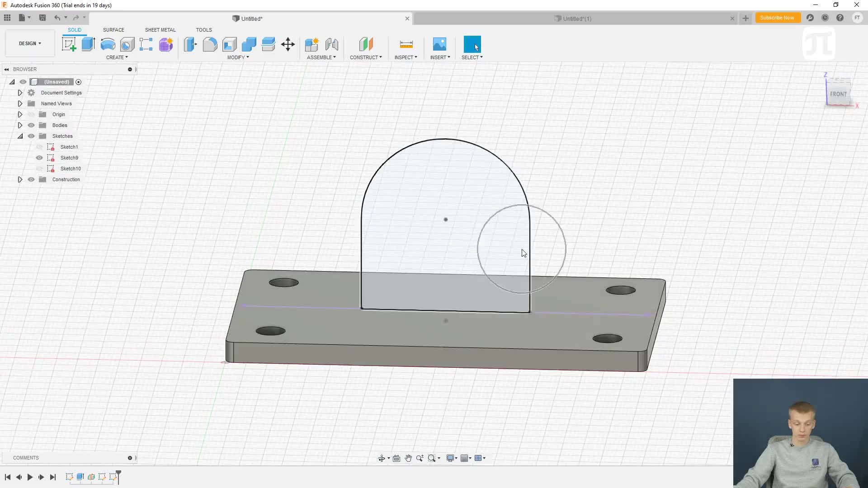
Task: Select the Orbit navigation tool
Action: 382,458
